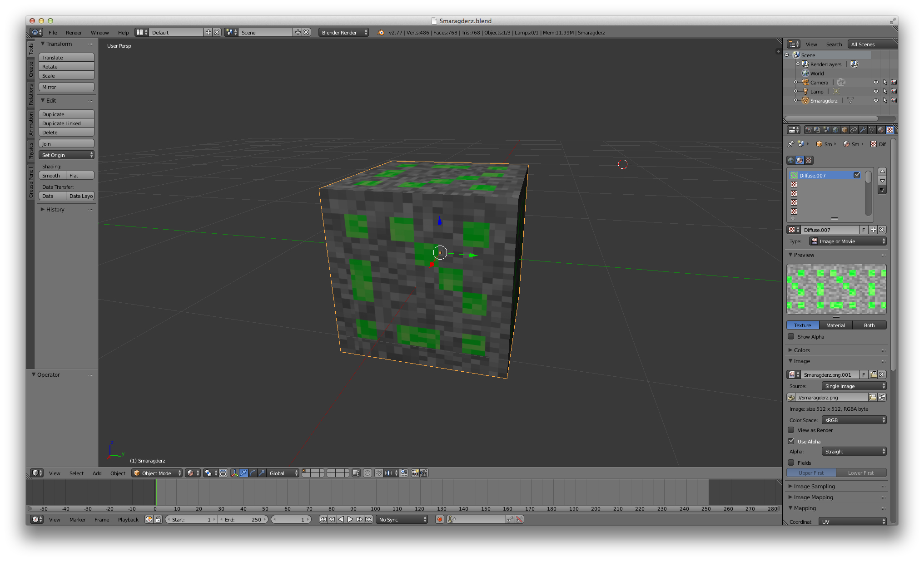Uncheck the Diffuse.007 texture checkbox
The height and width of the screenshot is (561, 924).
click(x=857, y=175)
